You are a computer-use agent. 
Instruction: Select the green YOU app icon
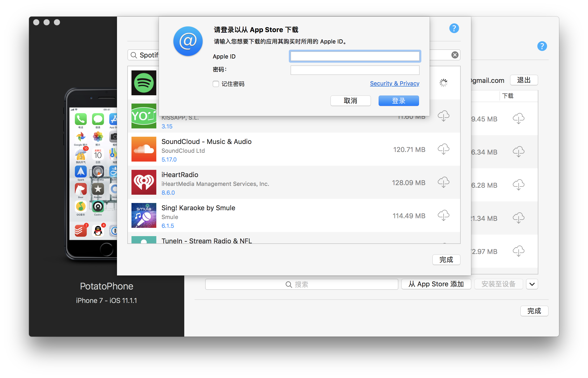[x=144, y=116]
